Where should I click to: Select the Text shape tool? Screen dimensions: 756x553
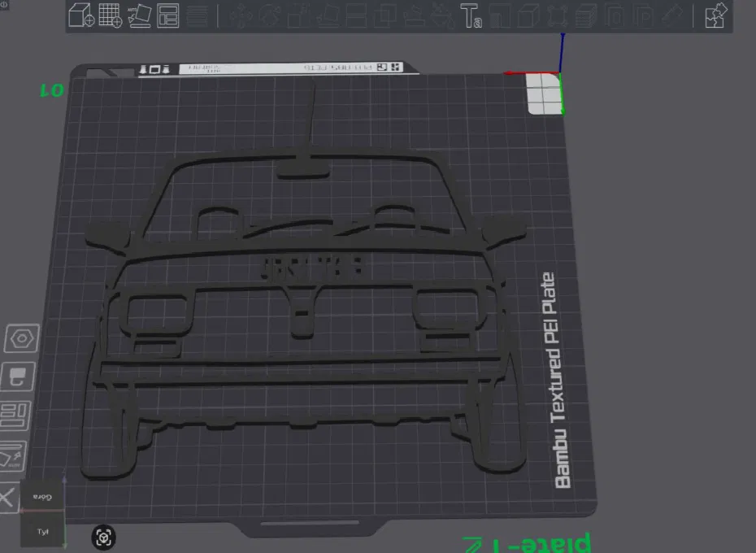pos(471,15)
